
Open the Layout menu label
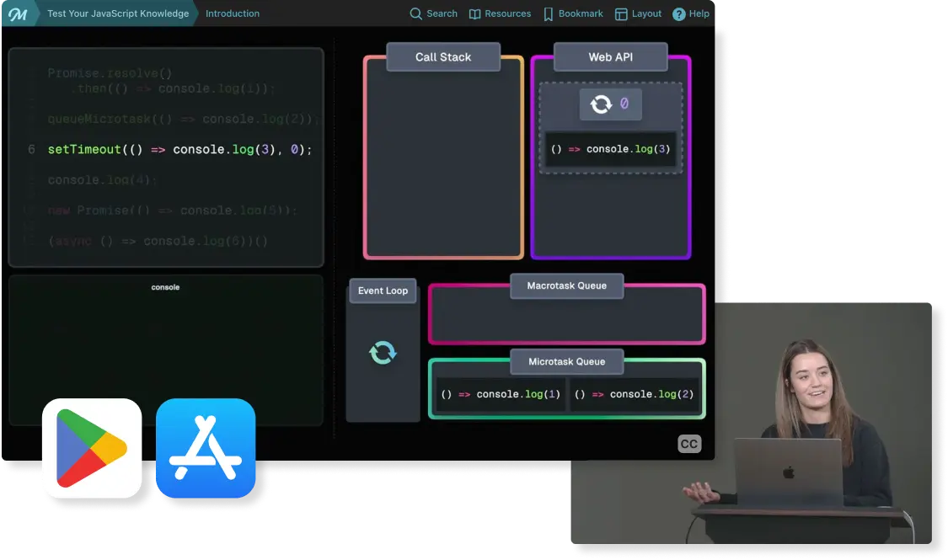(x=646, y=13)
